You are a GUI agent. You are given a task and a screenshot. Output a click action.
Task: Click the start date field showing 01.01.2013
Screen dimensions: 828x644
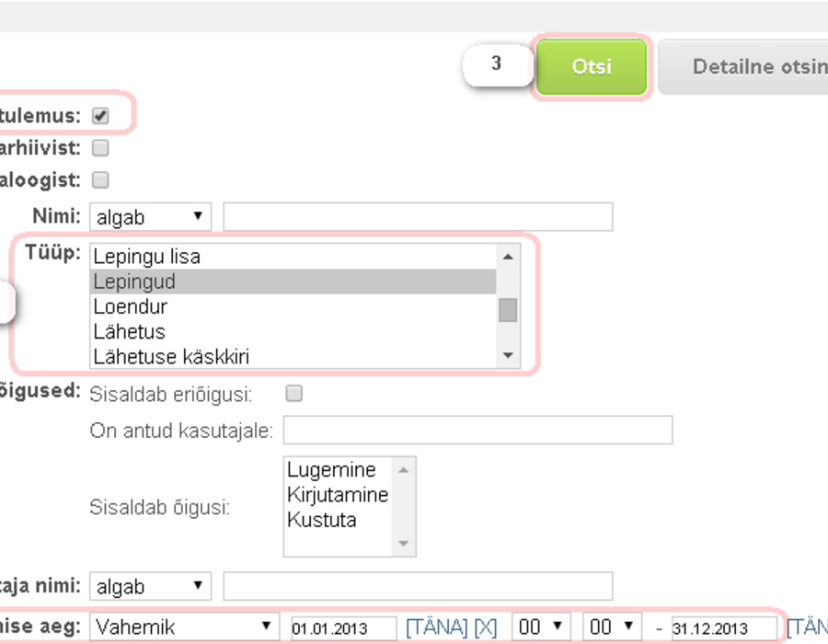[x=344, y=628]
